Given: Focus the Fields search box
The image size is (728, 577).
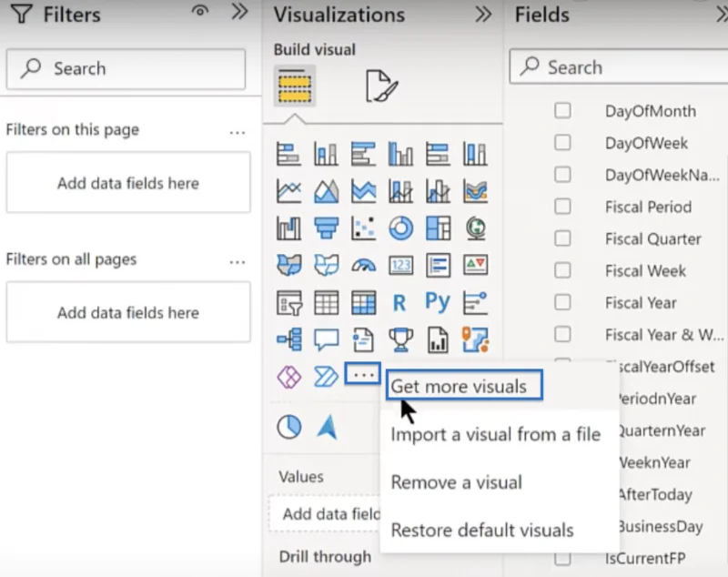Looking at the screenshot, I should 619,67.
